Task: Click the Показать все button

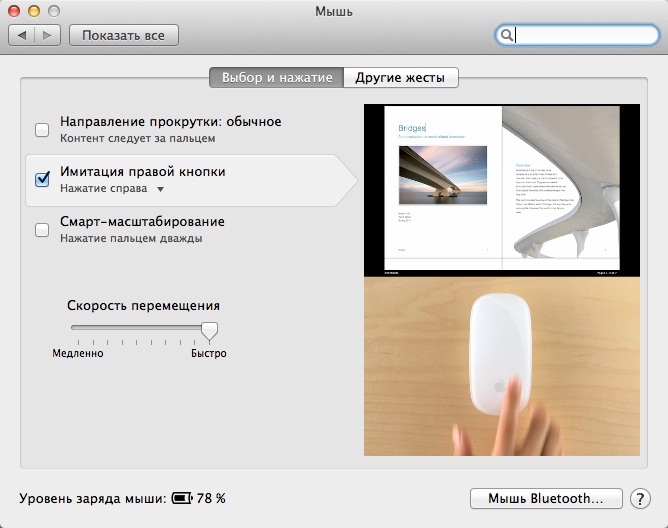Action: coord(123,35)
